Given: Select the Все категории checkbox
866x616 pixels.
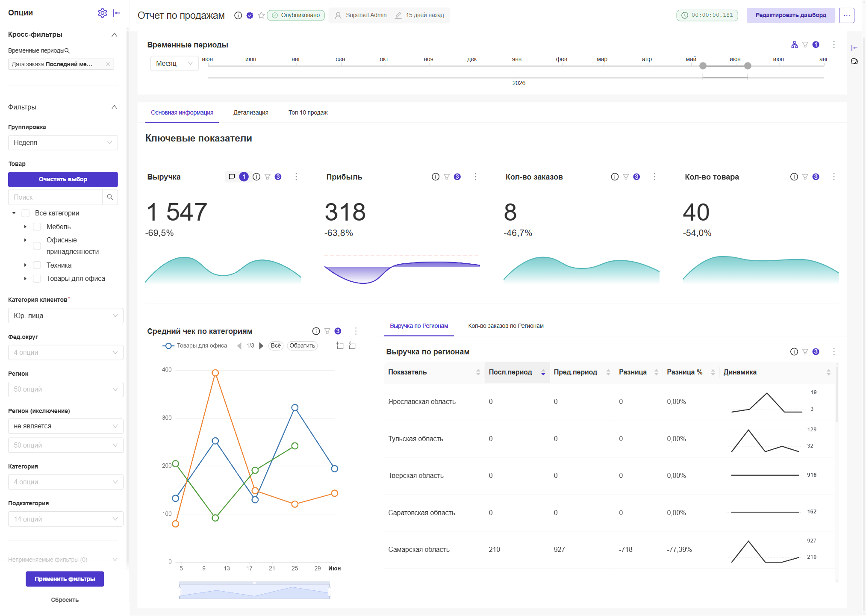Looking at the screenshot, I should click(26, 213).
